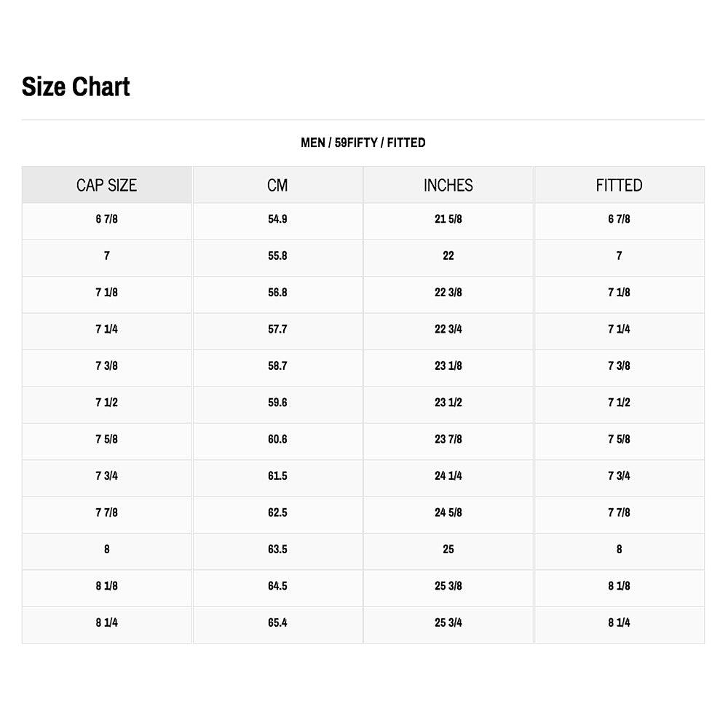Viewport: 728px width, 728px height.
Task: Click the 25 inches cell
Action: click(x=448, y=550)
